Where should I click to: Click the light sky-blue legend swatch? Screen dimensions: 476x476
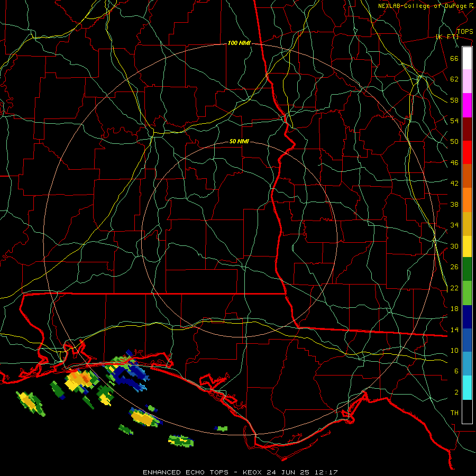tap(467, 364)
